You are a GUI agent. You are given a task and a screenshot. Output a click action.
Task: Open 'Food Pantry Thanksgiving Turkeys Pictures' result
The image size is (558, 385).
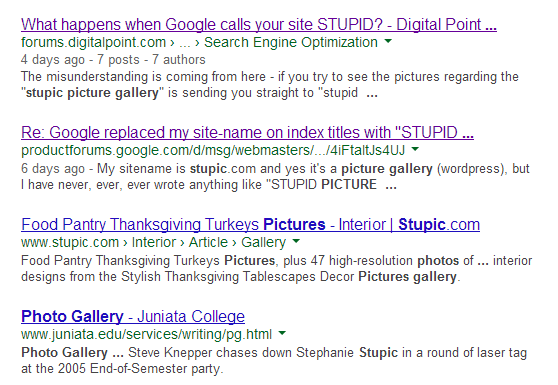(250, 225)
